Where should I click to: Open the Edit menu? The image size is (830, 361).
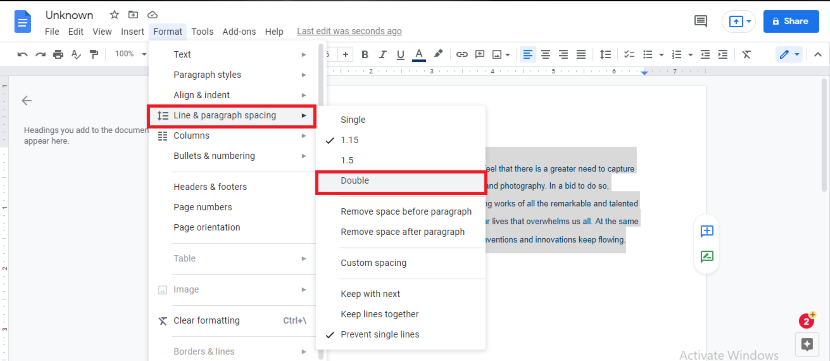tap(76, 32)
